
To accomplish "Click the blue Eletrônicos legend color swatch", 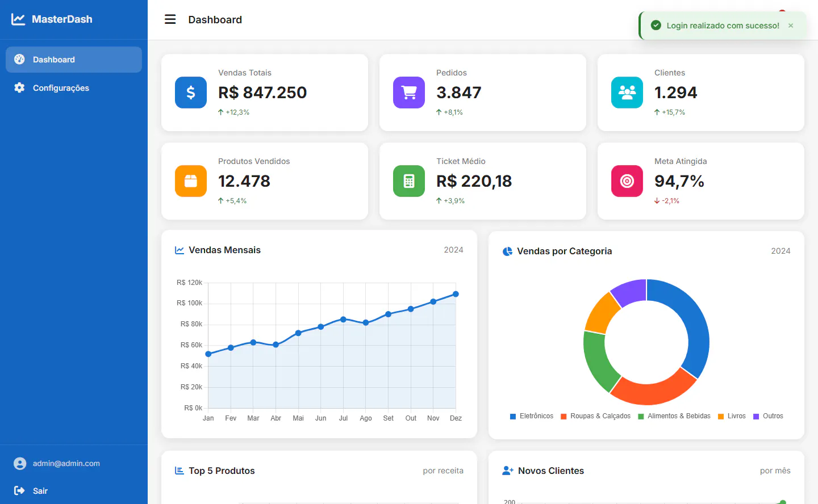I will tap(513, 417).
